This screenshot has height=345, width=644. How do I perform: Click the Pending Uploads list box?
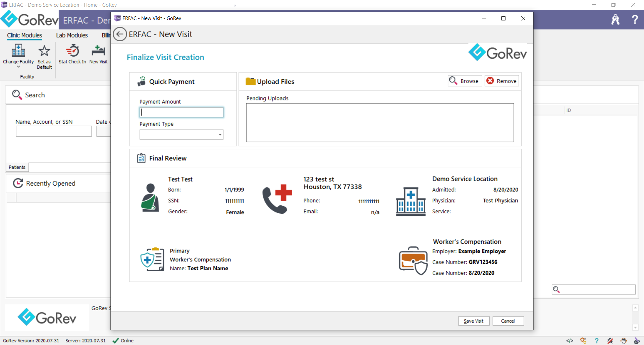pyautogui.click(x=380, y=123)
